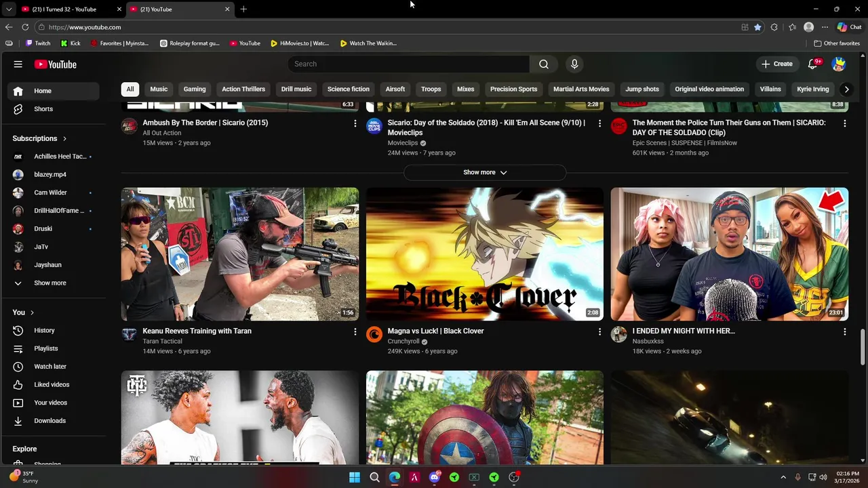Click the favorites star in address bar

757,27
